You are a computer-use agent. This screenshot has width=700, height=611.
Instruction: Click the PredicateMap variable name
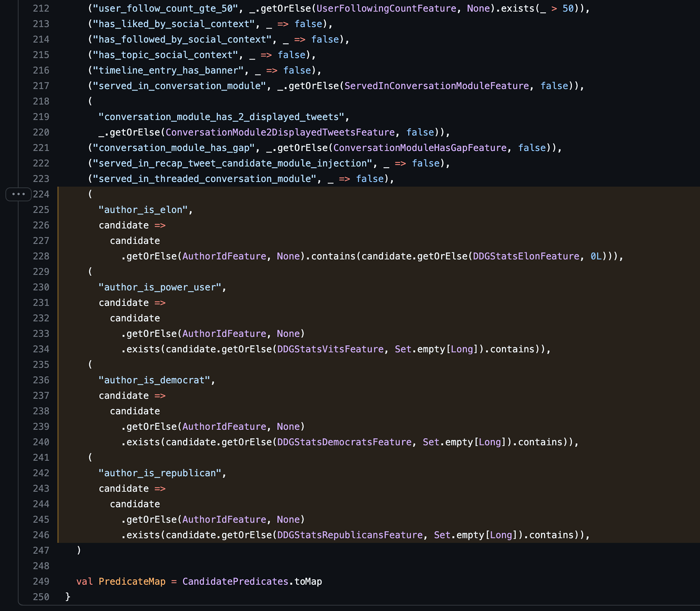pyautogui.click(x=132, y=581)
